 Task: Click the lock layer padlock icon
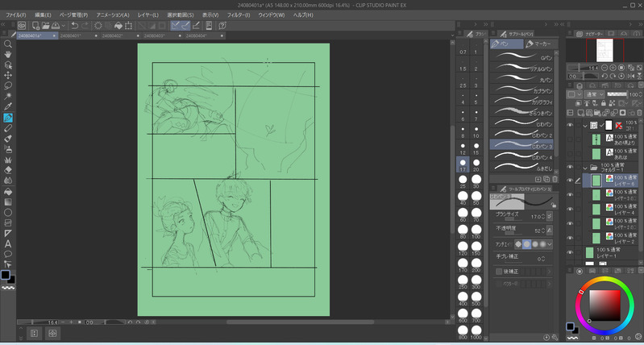pyautogui.click(x=603, y=103)
